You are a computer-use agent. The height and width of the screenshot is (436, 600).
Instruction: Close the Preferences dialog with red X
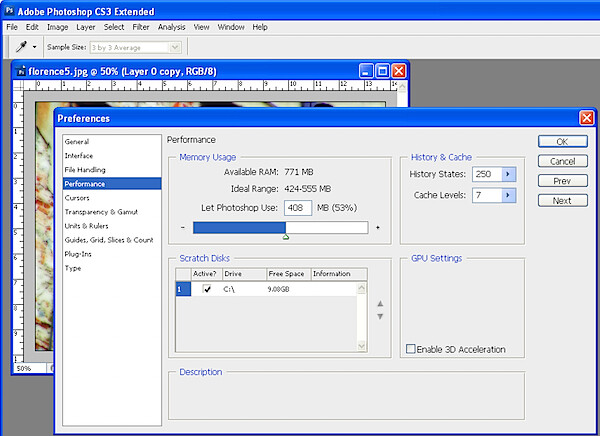[x=587, y=118]
